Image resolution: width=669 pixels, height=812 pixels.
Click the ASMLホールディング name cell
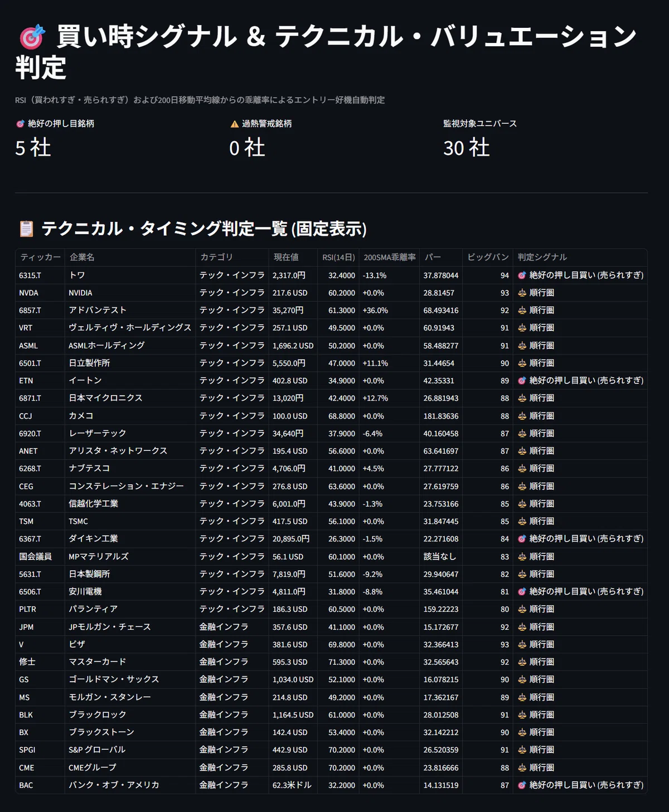[x=130, y=346]
